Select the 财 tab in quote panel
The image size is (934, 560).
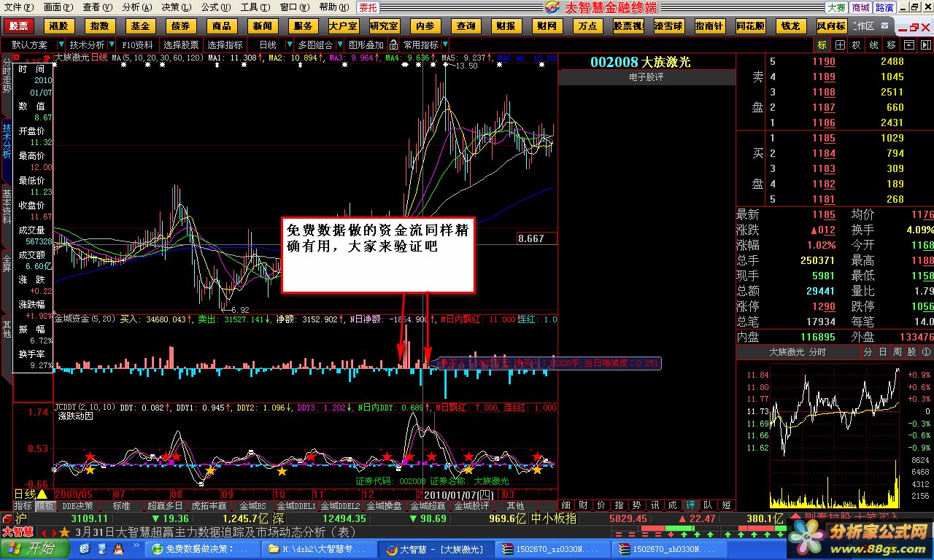[584, 505]
